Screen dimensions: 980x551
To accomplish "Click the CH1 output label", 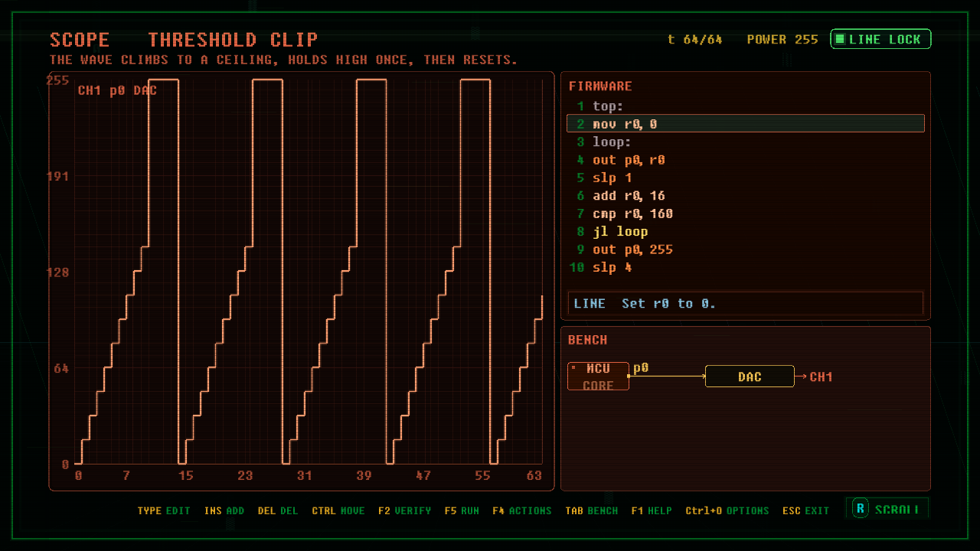I will click(x=821, y=377).
